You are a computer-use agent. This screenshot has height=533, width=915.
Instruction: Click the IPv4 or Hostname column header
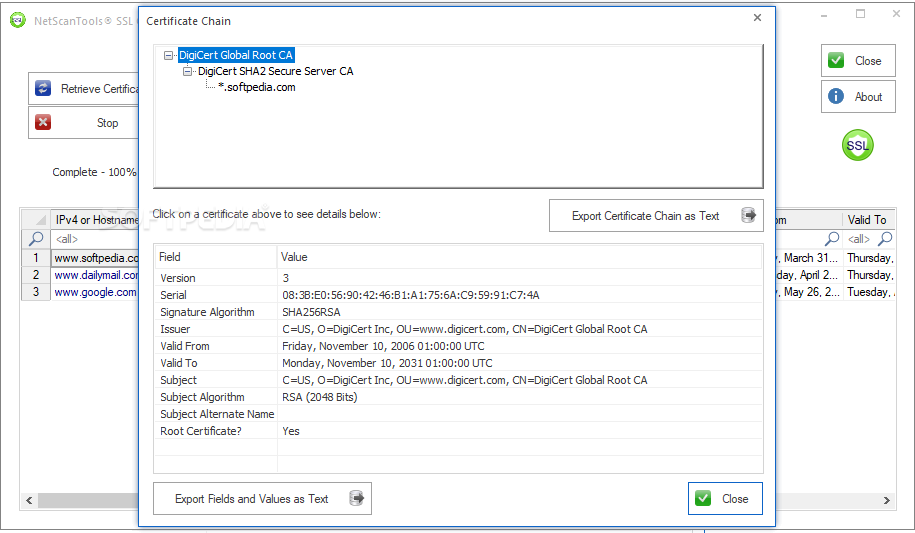95,220
